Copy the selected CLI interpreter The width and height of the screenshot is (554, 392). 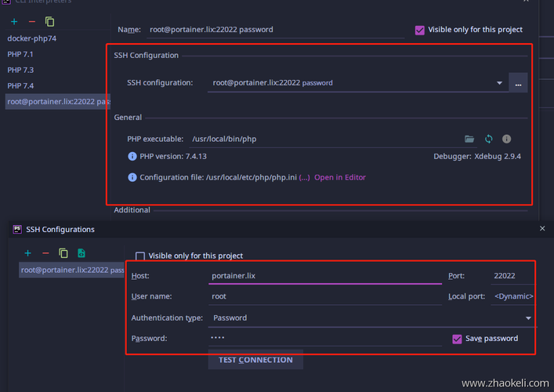tap(50, 22)
